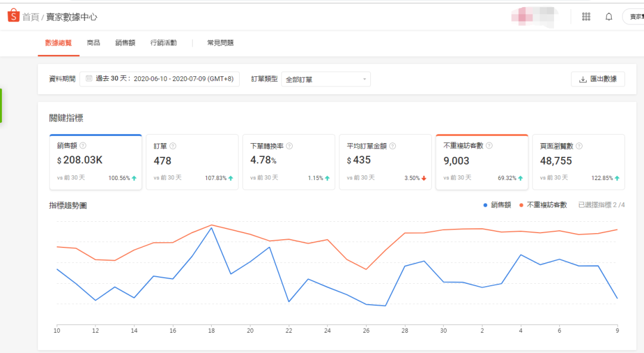
Task: Click the Shopee logo icon
Action: (13, 16)
